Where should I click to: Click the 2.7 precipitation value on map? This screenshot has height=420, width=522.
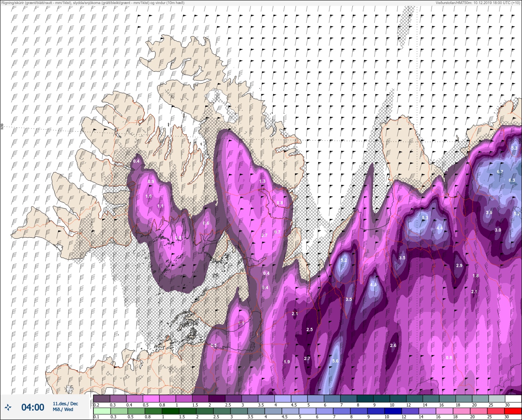[x=307, y=358]
